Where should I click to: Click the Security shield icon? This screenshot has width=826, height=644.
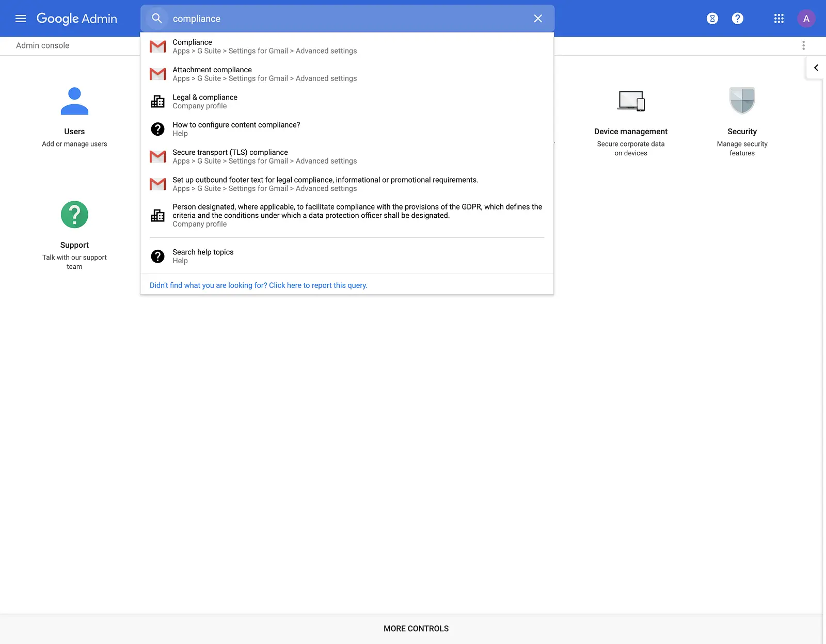pyautogui.click(x=742, y=101)
